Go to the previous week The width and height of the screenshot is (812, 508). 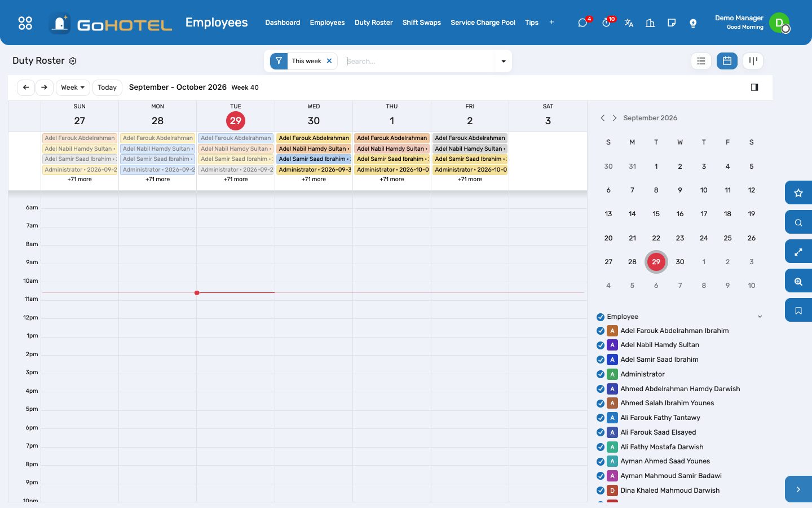[26, 87]
